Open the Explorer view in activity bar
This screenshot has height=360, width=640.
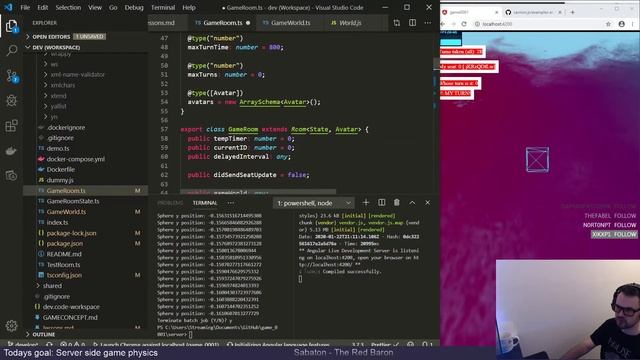(x=11, y=26)
